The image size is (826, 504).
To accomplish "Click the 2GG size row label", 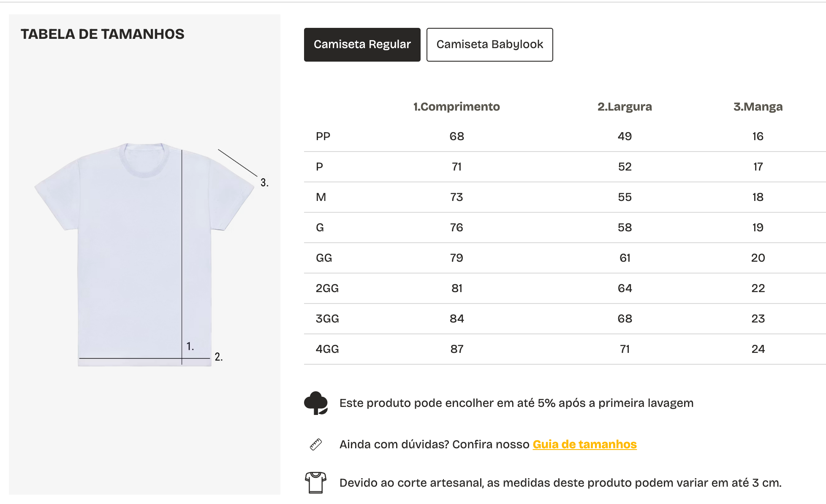I will tap(327, 288).
